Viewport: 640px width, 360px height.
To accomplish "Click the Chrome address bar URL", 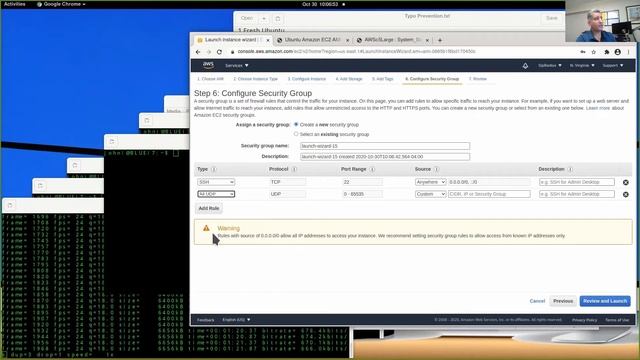I will [x=356, y=52].
